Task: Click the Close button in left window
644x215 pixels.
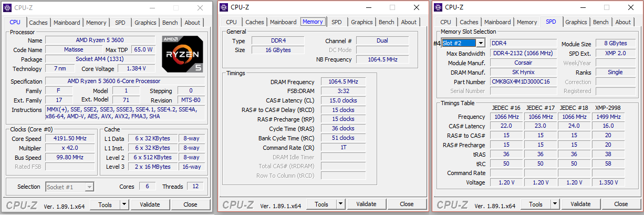Action: pos(190,204)
